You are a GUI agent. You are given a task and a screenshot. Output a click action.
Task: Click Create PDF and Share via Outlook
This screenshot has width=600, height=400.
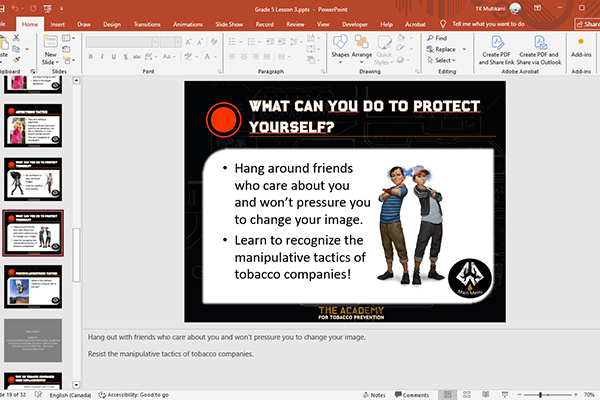[540, 47]
